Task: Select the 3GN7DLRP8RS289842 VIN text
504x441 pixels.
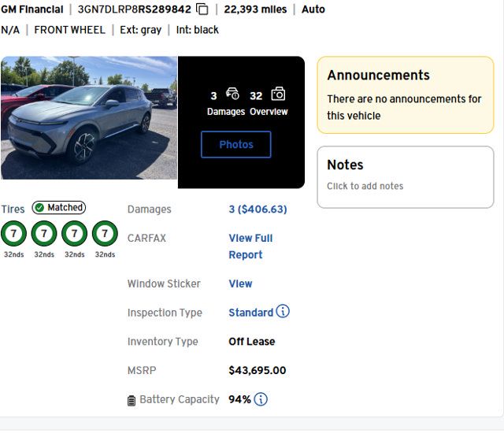Action: [135, 9]
